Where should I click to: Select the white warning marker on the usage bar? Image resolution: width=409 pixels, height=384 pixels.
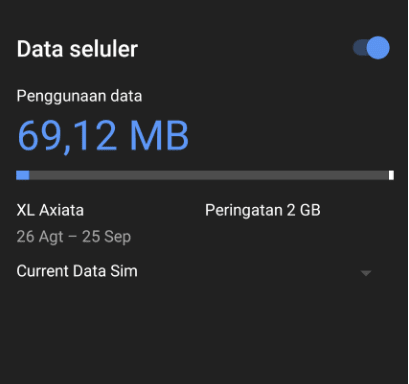pos(391,175)
